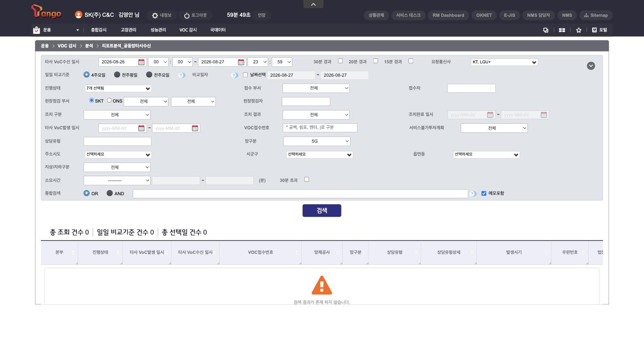Select the 전주평일 radio option

[x=117, y=75]
